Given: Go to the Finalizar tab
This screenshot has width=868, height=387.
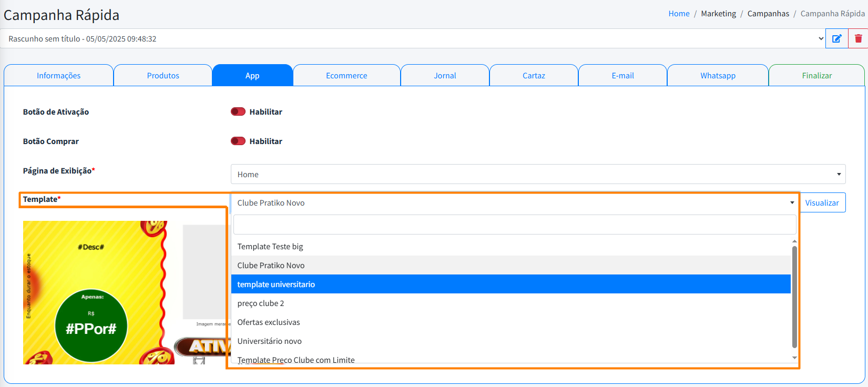Looking at the screenshot, I should (816, 76).
